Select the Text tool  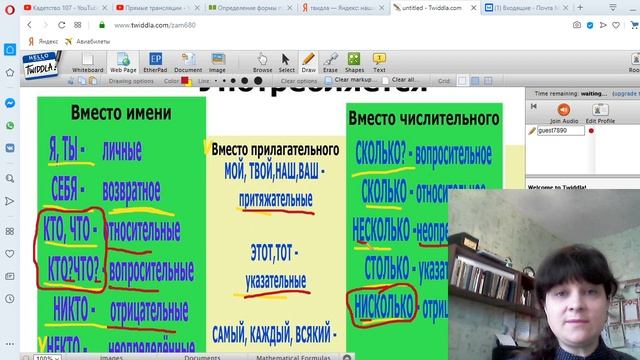[379, 62]
